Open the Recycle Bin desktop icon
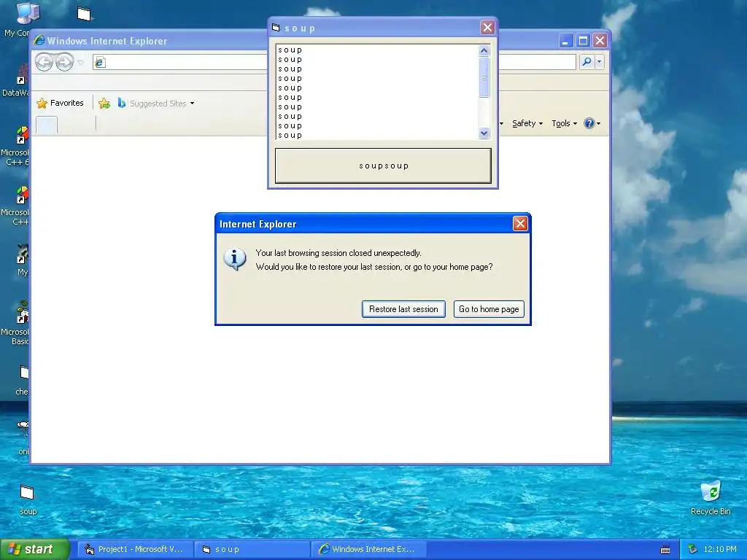Viewport: 747px width, 560px height. point(711,497)
